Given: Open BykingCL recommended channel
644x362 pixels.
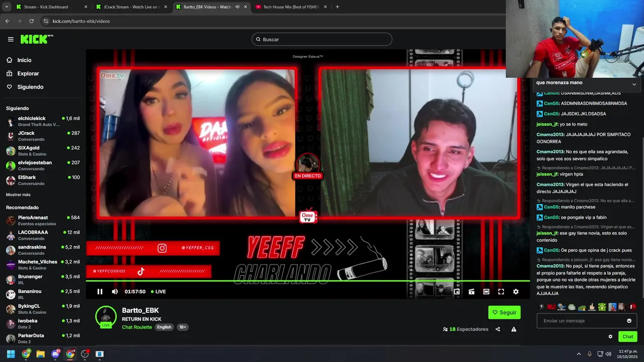Looking at the screenshot, I should point(43,309).
